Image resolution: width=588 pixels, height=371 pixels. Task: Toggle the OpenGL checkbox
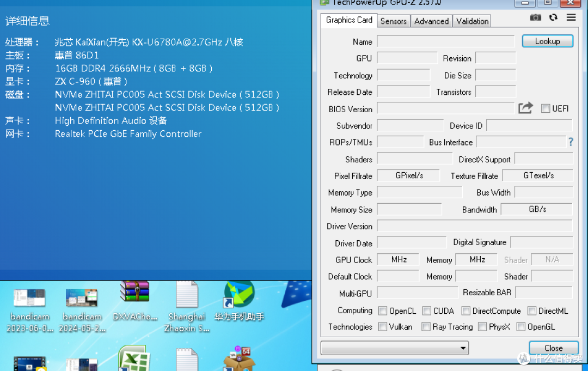[520, 327]
